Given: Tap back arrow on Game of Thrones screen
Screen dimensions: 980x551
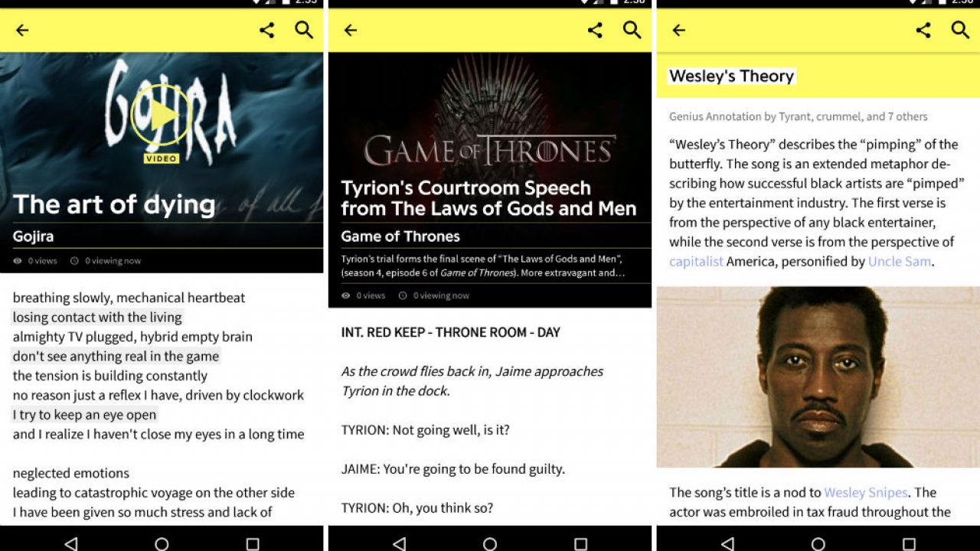Looking at the screenshot, I should (351, 30).
